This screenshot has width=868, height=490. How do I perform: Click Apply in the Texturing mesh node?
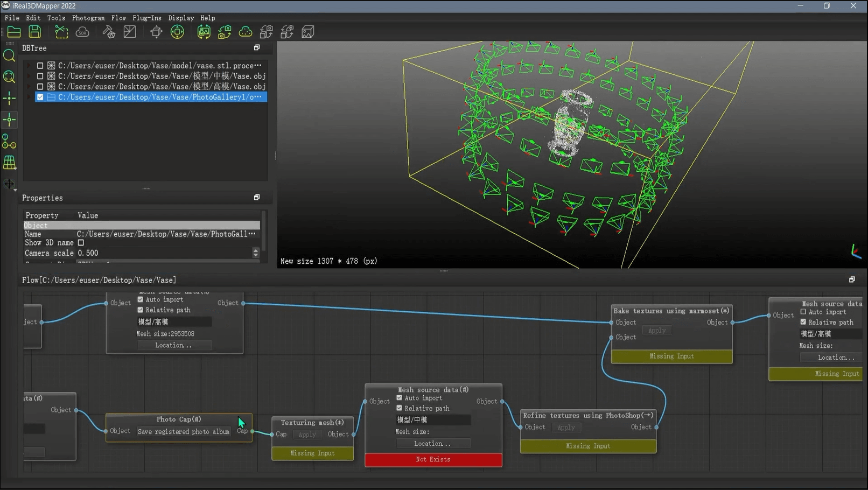pyautogui.click(x=307, y=435)
